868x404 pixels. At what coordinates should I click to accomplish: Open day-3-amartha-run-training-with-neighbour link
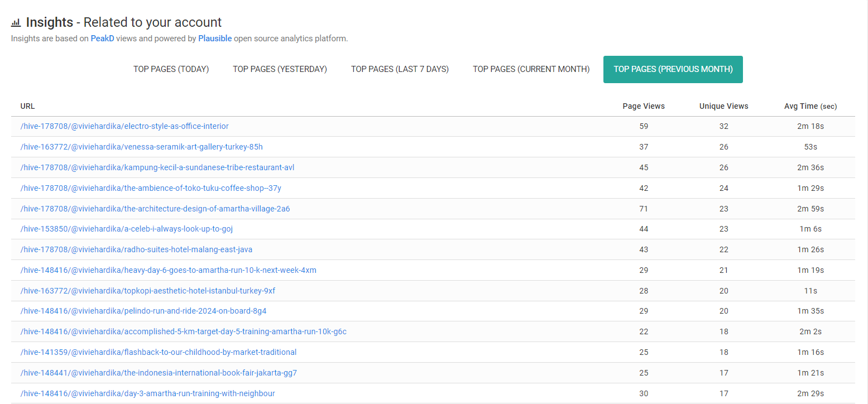(148, 393)
